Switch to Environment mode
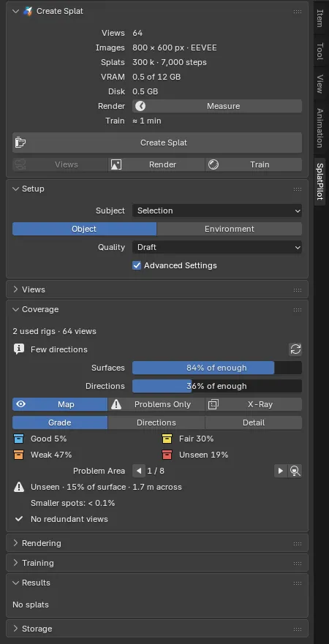The height and width of the screenshot is (644, 329). pos(230,229)
